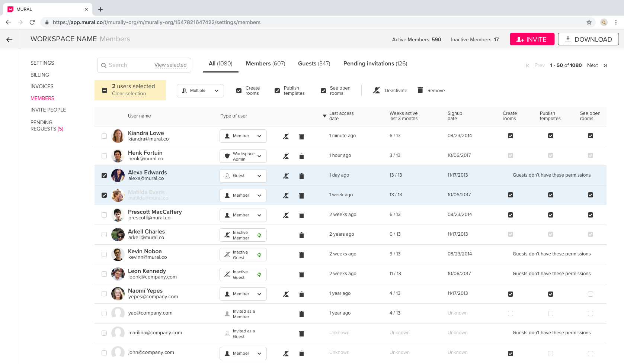Click the trash icon in Alexa Edwards' row
Screen dimensions: 624x364
coord(301,176)
